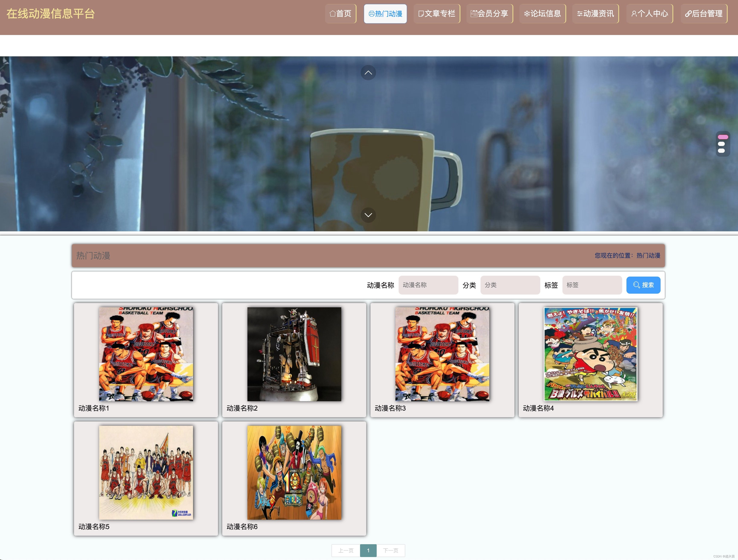
Task: Select the pink first carousel indicator
Action: [x=723, y=137]
